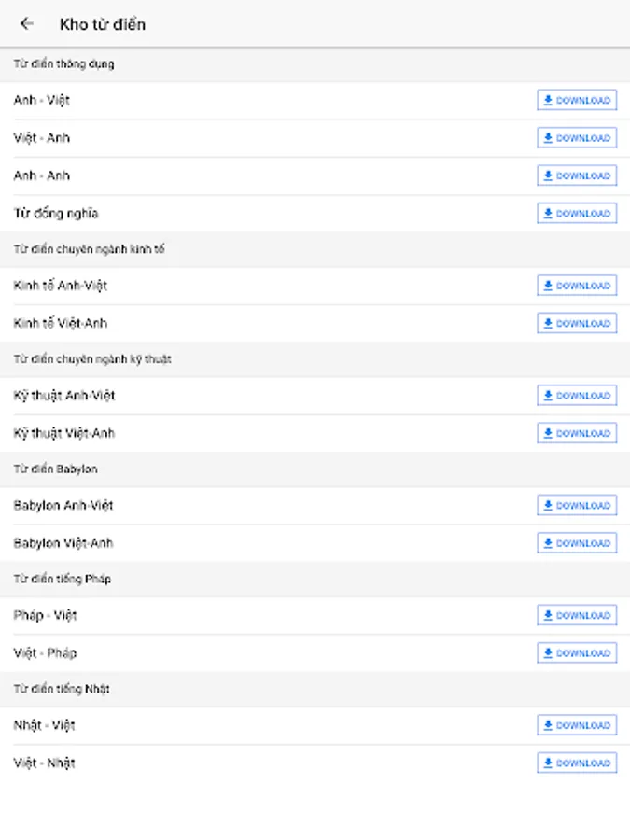Download the Anh - Anh dictionary
Screen dimensions: 630x840
click(x=577, y=175)
